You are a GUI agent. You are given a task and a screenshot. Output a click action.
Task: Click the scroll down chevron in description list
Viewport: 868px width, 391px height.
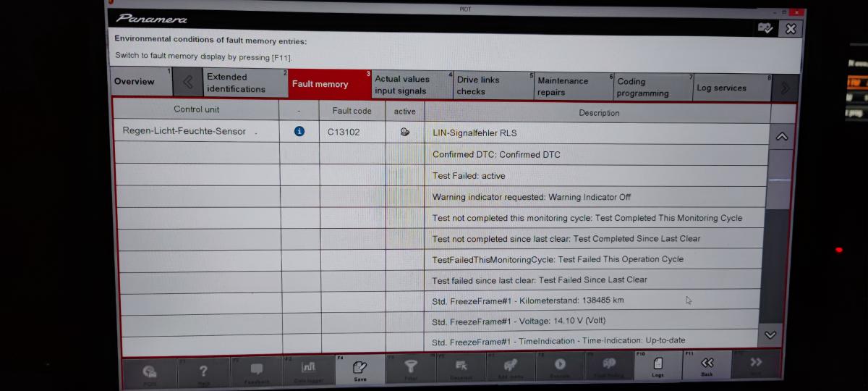tap(770, 335)
